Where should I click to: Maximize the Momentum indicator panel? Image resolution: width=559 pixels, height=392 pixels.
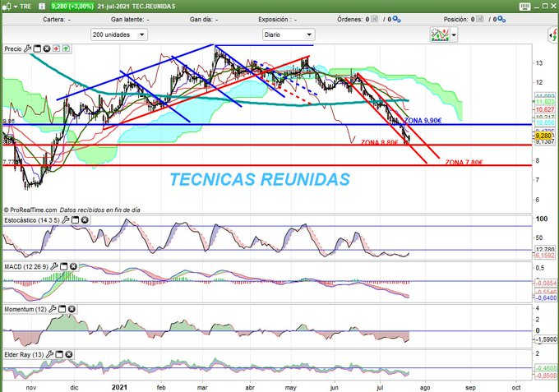62,309
